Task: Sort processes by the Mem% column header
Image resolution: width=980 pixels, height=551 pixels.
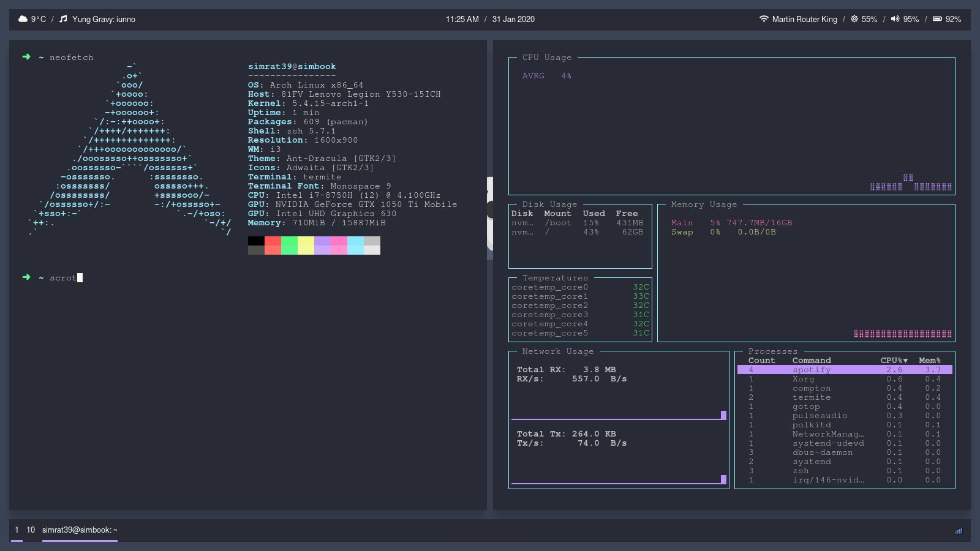Action: (x=930, y=361)
